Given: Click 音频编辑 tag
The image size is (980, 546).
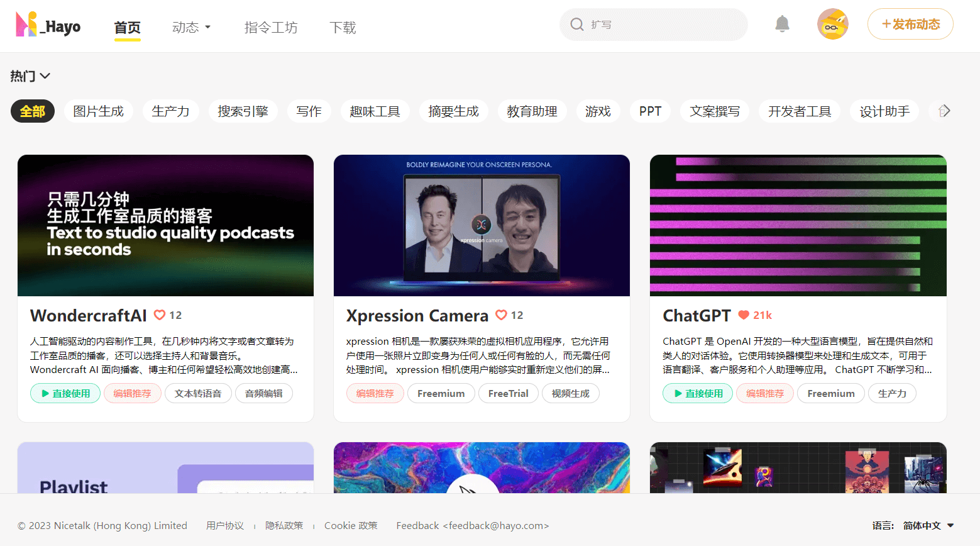Looking at the screenshot, I should point(264,393).
